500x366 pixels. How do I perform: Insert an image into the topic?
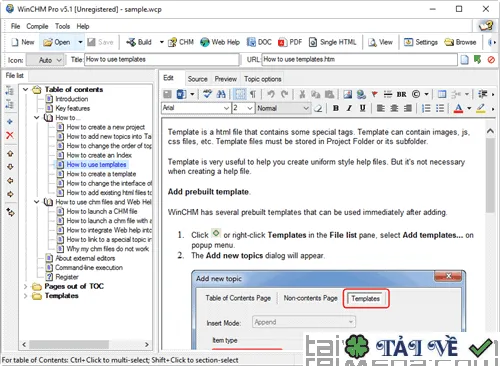(347, 94)
